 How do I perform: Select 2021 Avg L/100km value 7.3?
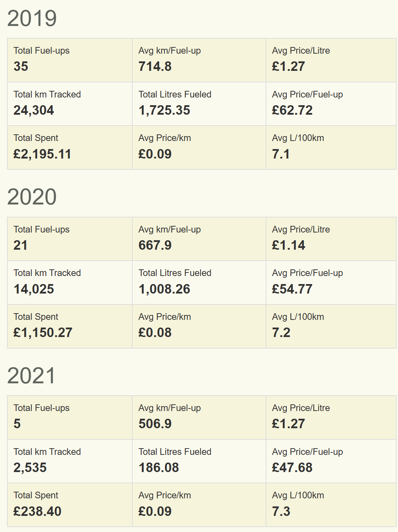281,511
